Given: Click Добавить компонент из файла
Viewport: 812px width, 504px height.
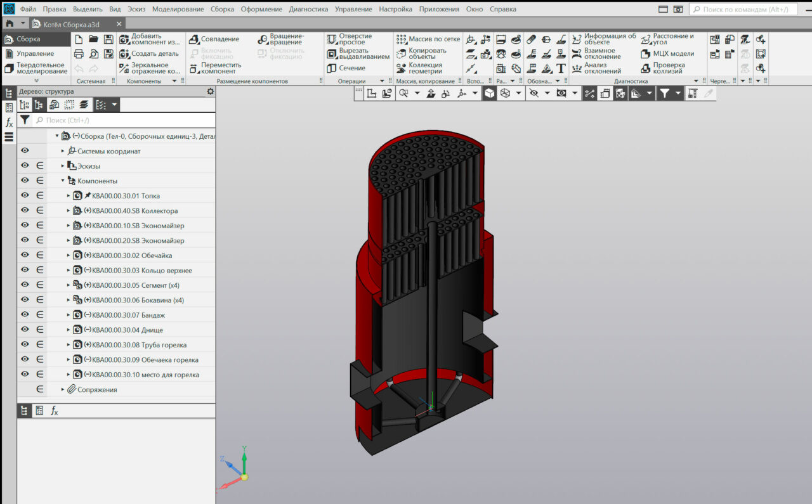Looking at the screenshot, I should click(150, 39).
